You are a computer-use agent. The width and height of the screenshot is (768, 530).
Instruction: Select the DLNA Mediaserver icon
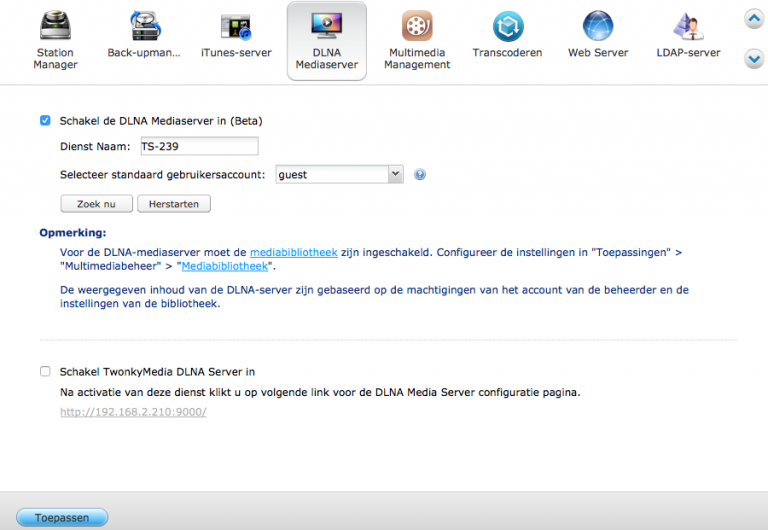click(326, 27)
